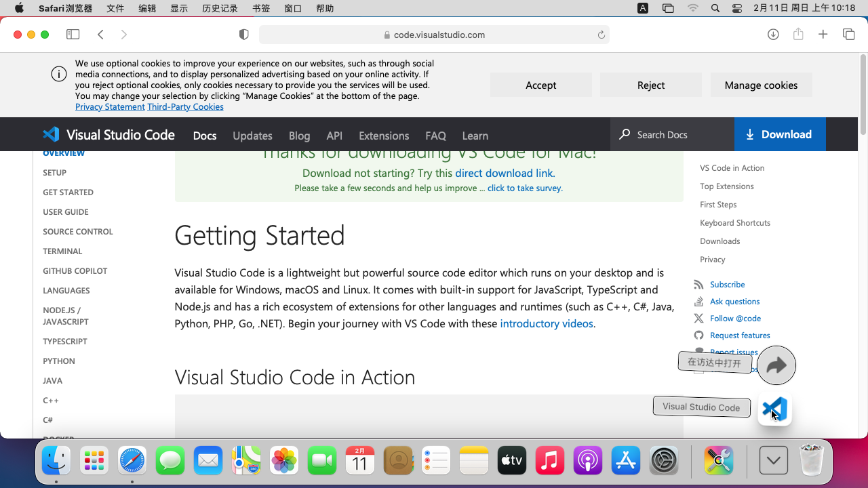Open Apple TV from the Dock
This screenshot has height=488, width=868.
(x=512, y=462)
